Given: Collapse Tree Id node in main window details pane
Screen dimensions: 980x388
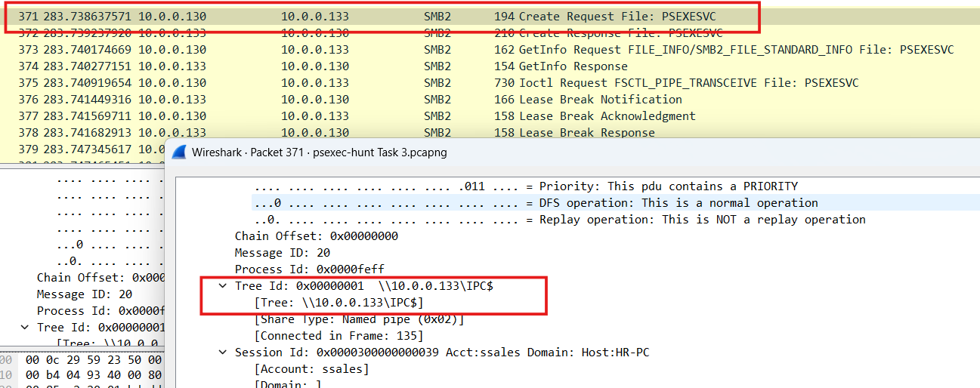Looking at the screenshot, I should [x=24, y=328].
